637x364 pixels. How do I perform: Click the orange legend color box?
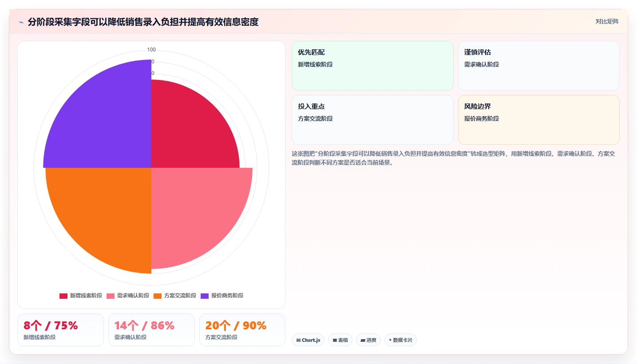[x=158, y=296]
